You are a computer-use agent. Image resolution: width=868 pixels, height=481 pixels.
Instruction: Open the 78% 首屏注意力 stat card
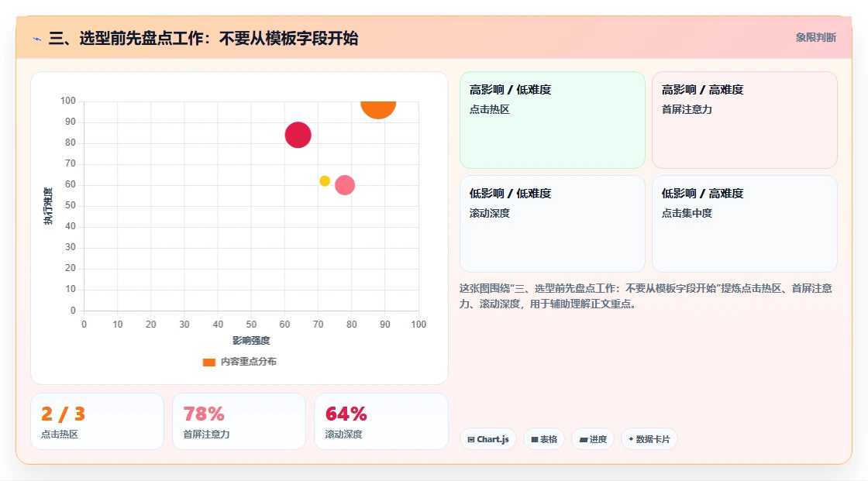(x=239, y=422)
